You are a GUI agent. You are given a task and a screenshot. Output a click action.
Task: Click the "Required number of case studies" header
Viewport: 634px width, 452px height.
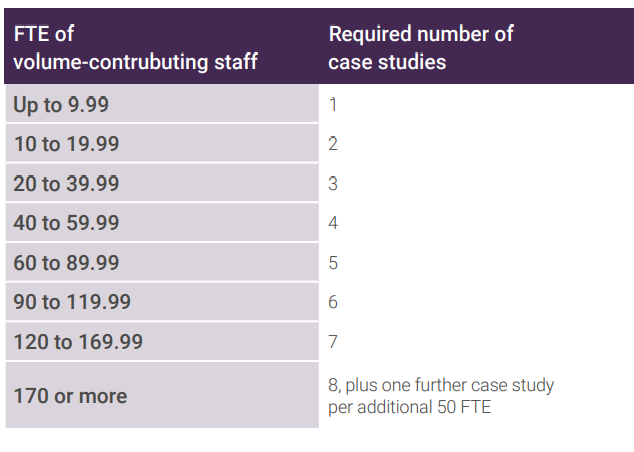(x=420, y=48)
